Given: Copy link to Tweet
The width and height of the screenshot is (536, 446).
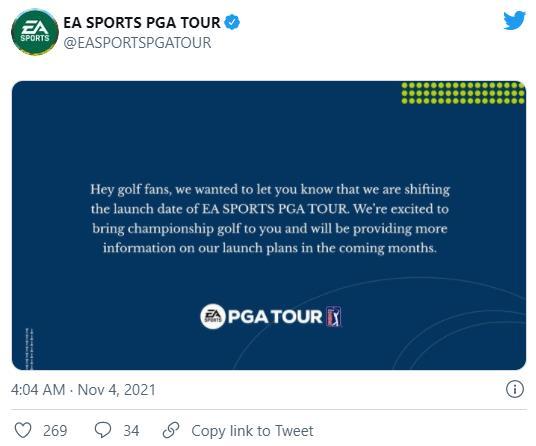Looking at the screenshot, I should coord(252,431).
